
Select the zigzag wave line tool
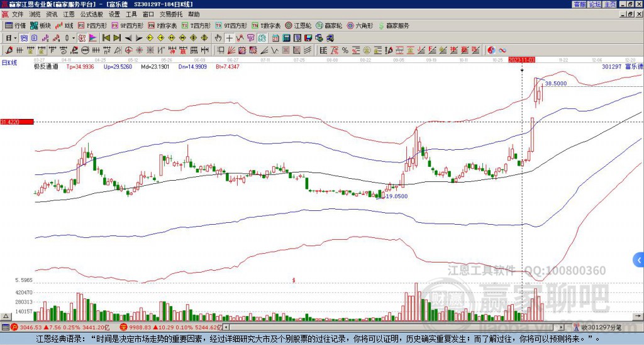(274, 50)
